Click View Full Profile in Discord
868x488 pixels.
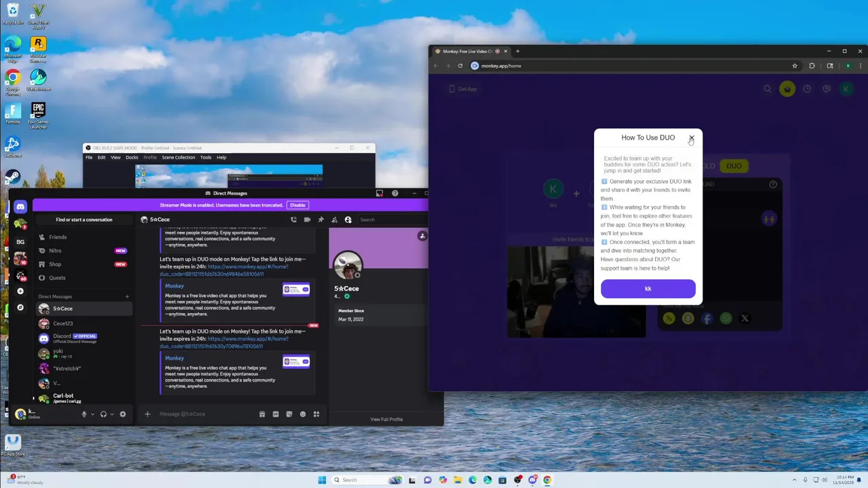pyautogui.click(x=387, y=419)
